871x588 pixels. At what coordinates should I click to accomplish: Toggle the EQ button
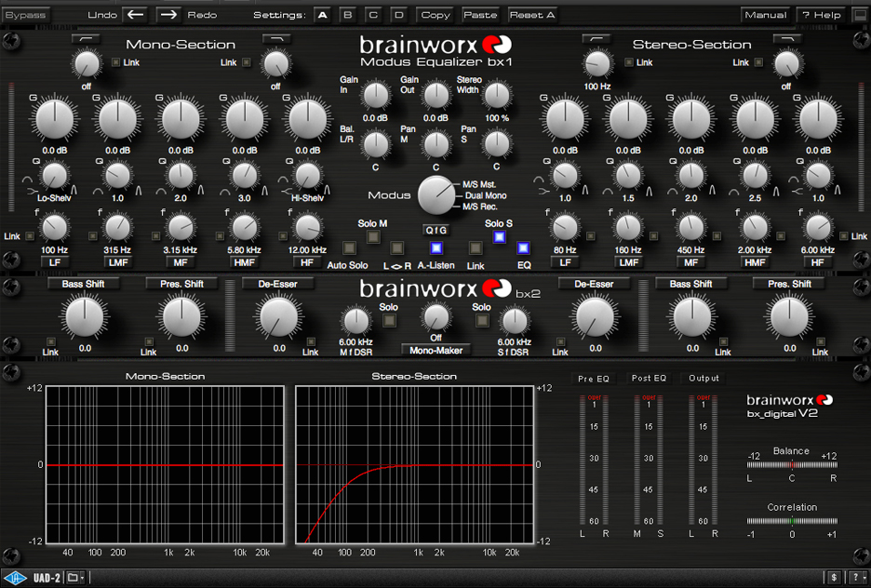point(523,247)
